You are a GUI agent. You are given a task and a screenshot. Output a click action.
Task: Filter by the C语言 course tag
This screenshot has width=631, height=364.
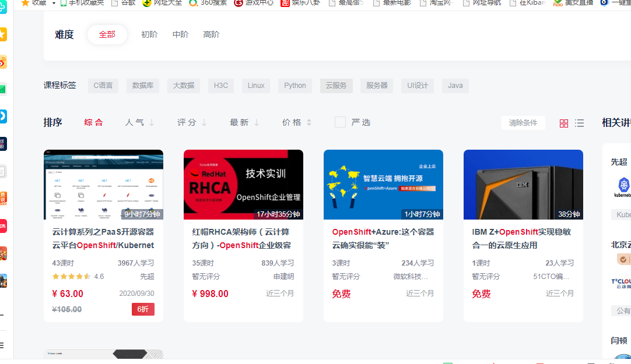103,86
